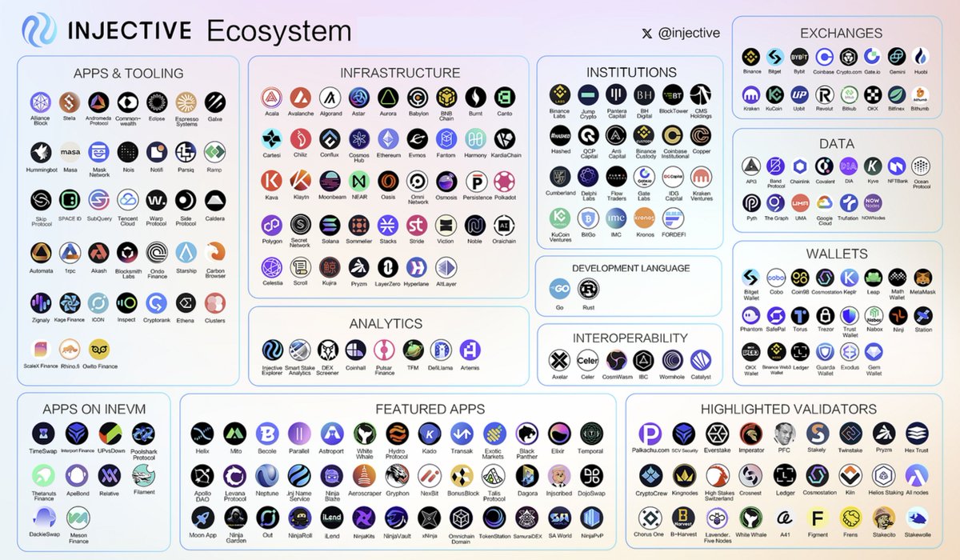Click the NEAR logo
960x560 pixels.
pos(358,181)
